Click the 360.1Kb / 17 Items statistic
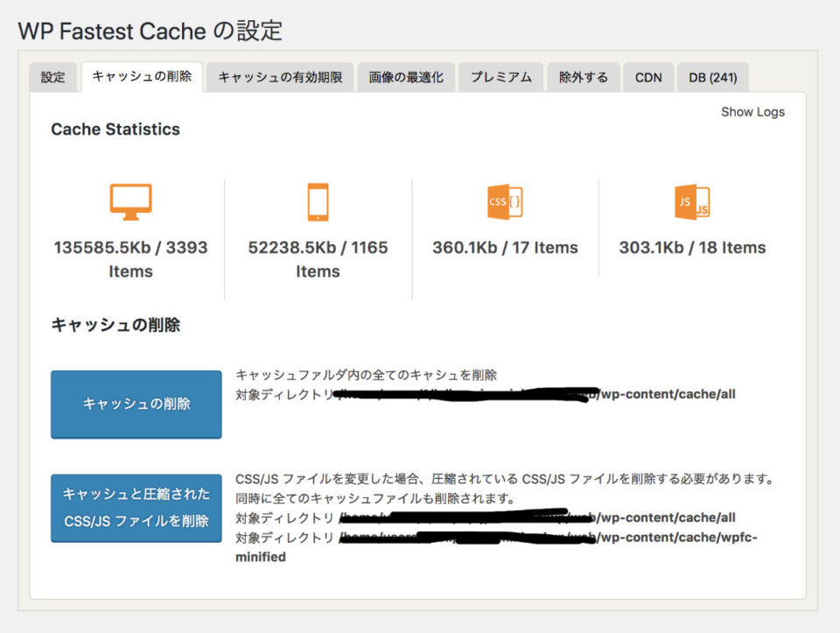 505,248
